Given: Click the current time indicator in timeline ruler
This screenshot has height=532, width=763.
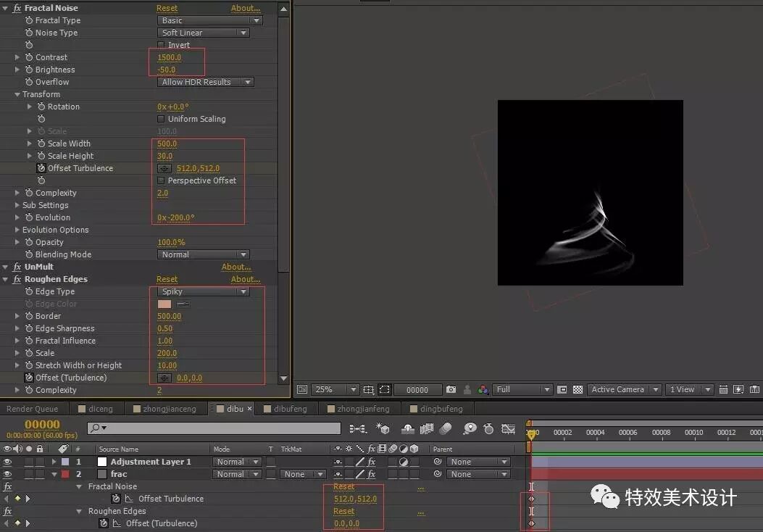Looking at the screenshot, I should (531, 433).
